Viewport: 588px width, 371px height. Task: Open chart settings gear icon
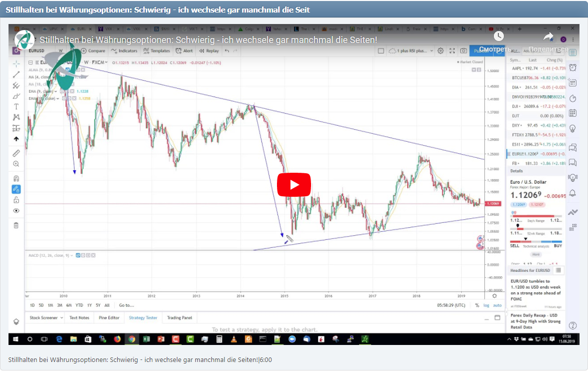pyautogui.click(x=440, y=51)
